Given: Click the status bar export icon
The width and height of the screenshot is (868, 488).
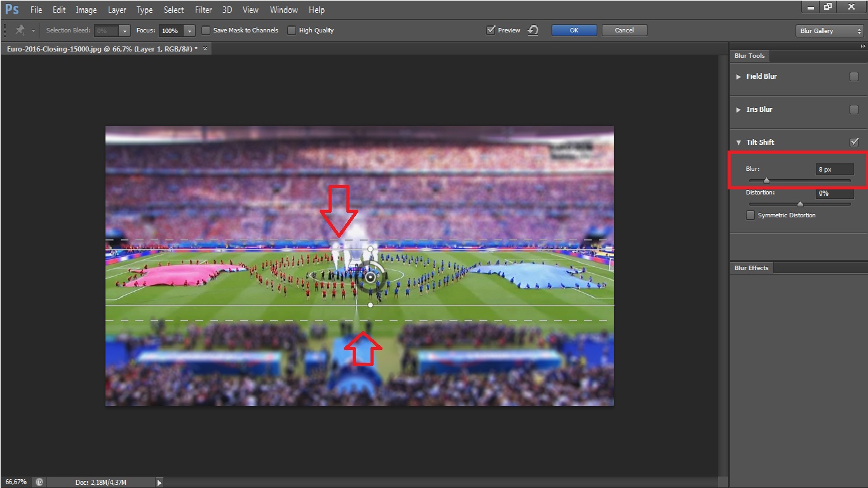Looking at the screenshot, I should [x=39, y=482].
